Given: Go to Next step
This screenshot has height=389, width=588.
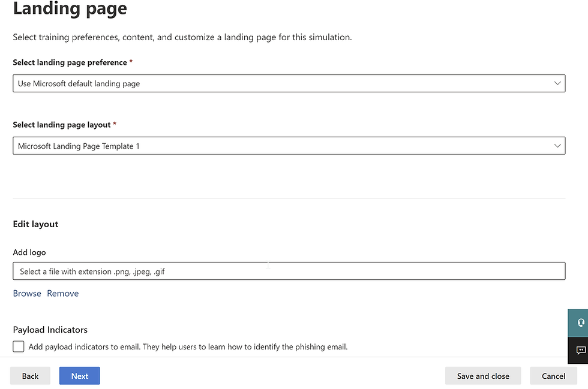Looking at the screenshot, I should (x=79, y=376).
